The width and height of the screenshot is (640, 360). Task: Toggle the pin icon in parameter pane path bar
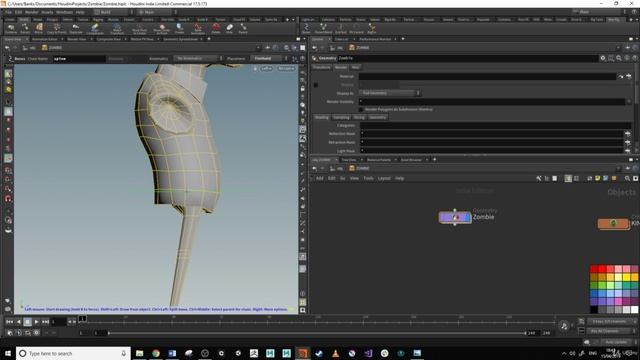click(x=627, y=48)
